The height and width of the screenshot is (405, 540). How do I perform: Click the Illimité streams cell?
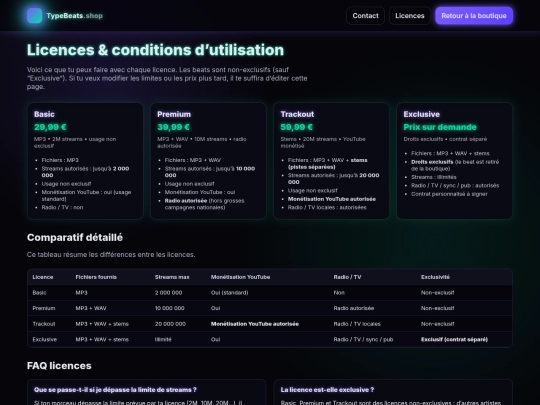tap(163, 340)
